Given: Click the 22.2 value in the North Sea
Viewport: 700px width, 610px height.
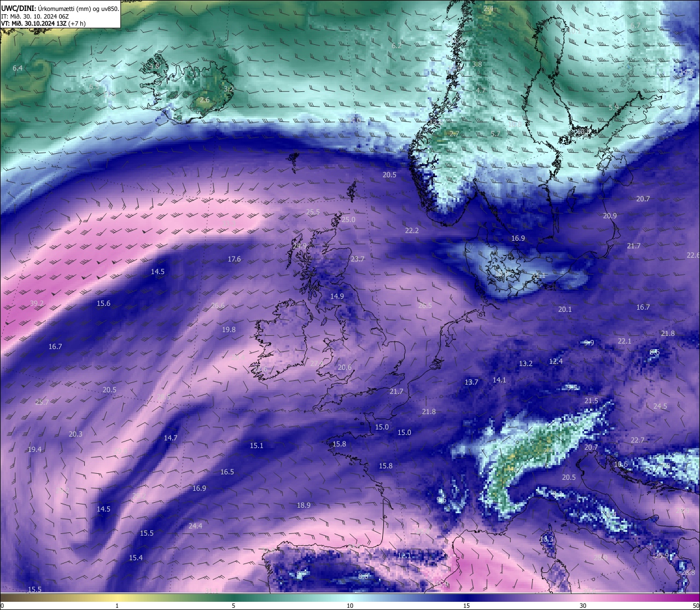Looking at the screenshot, I should coord(412,230).
